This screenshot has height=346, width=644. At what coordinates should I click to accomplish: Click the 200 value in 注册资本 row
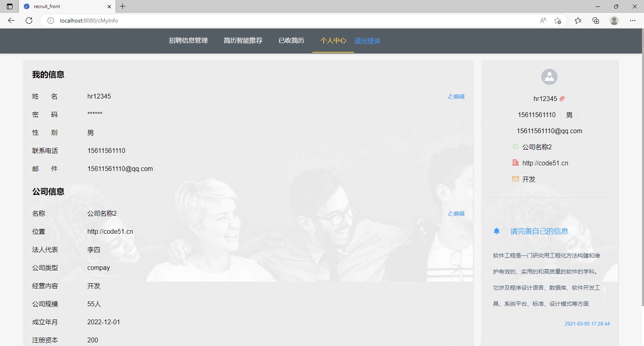[93, 340]
